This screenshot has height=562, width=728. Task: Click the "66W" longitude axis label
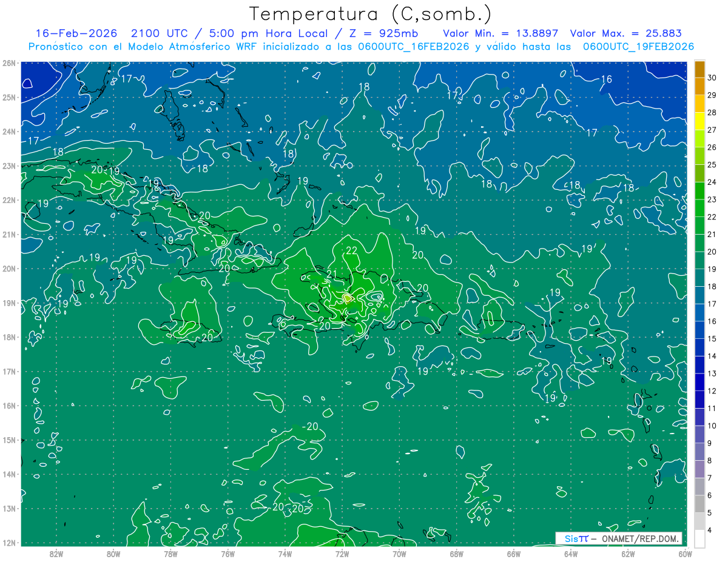(513, 554)
